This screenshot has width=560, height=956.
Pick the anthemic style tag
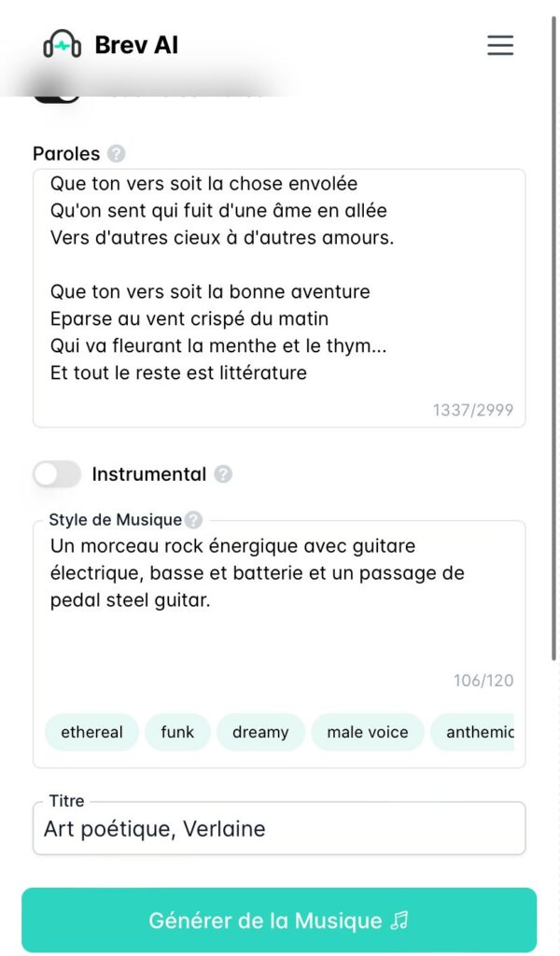476,732
